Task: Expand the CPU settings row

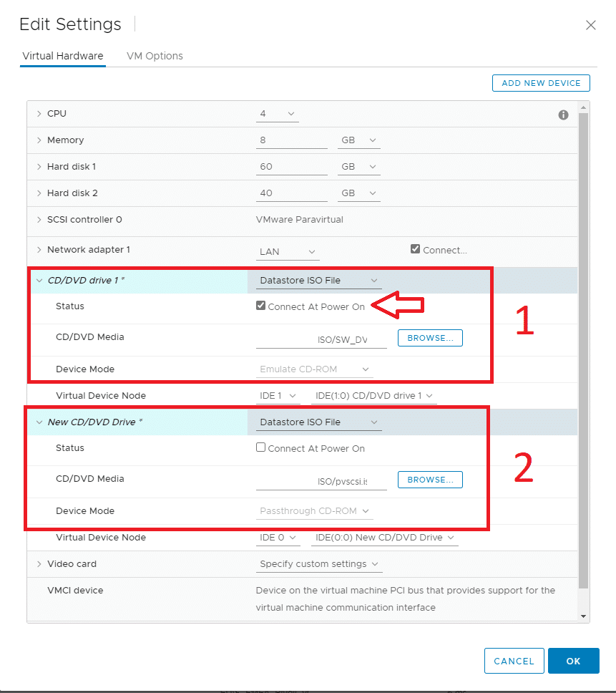Action: coord(39,114)
